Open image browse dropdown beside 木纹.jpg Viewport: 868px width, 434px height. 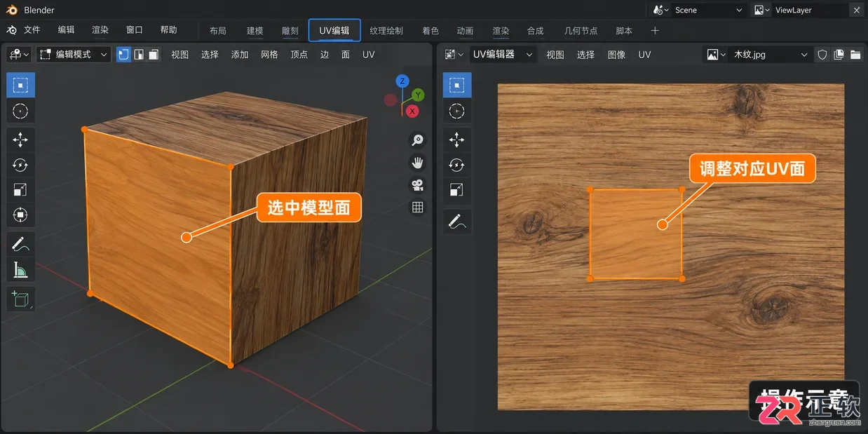(x=717, y=55)
